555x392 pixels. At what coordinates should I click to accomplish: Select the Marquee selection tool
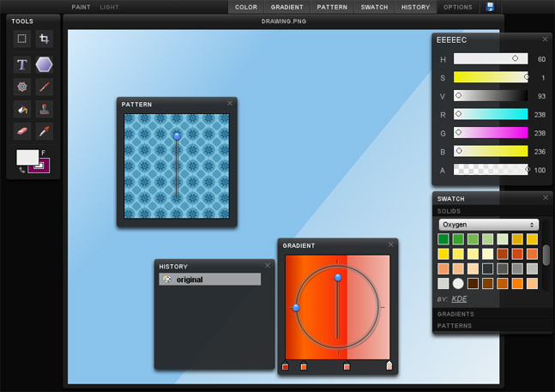pyautogui.click(x=22, y=39)
